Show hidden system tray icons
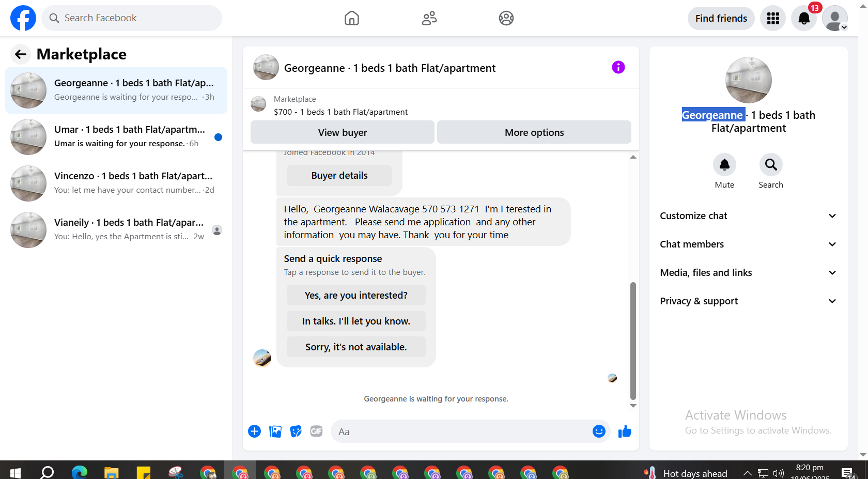 click(x=747, y=473)
